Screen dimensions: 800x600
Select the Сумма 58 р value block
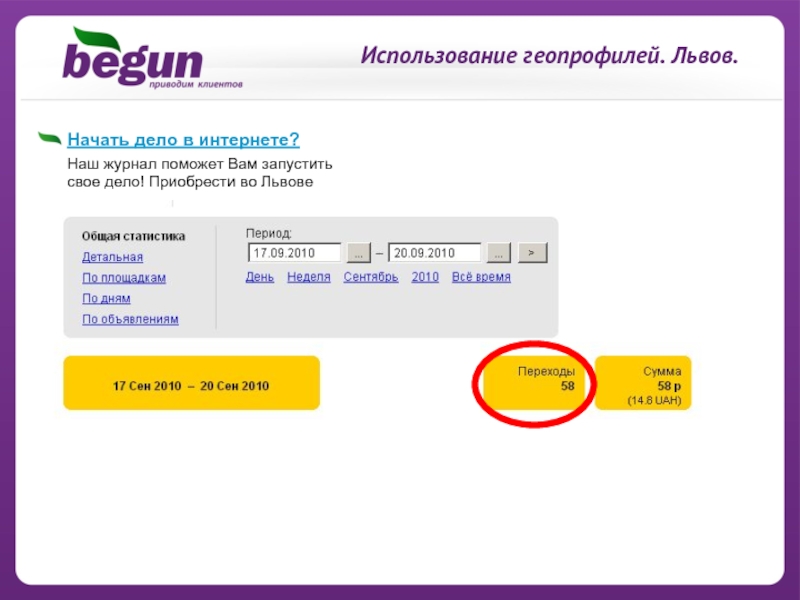pos(643,383)
